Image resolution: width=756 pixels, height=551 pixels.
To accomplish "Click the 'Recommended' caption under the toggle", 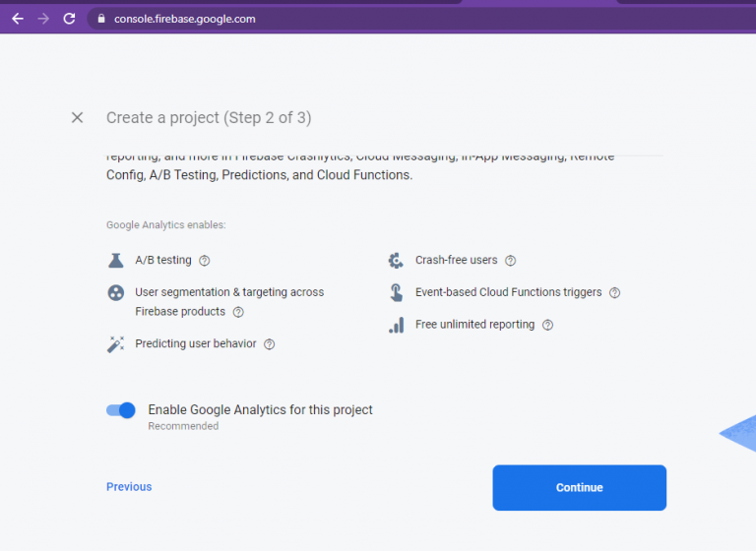I will [183, 426].
